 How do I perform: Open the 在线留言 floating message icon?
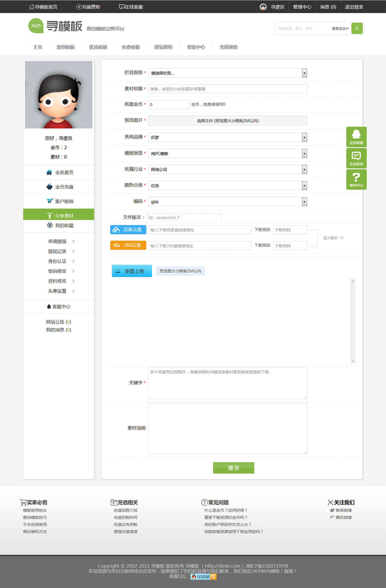(356, 158)
